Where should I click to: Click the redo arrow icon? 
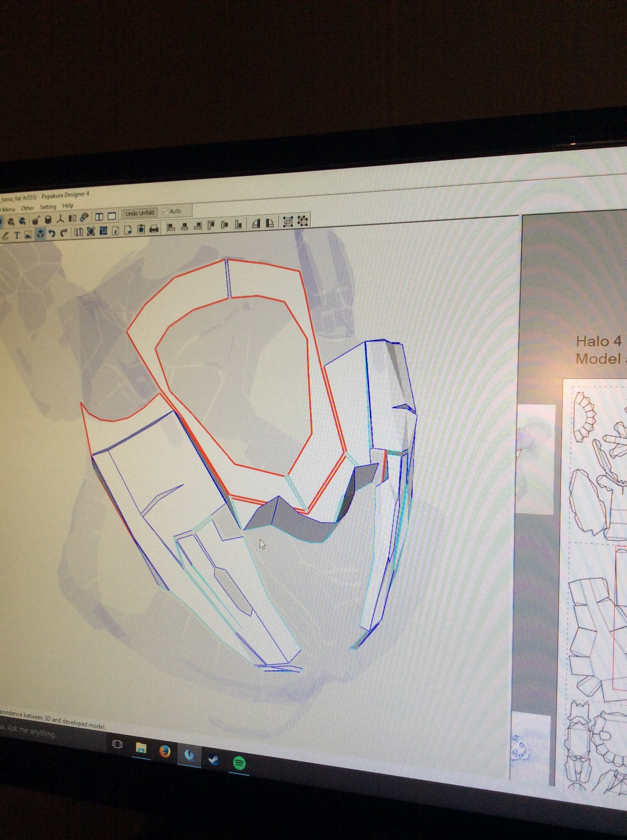(x=64, y=233)
